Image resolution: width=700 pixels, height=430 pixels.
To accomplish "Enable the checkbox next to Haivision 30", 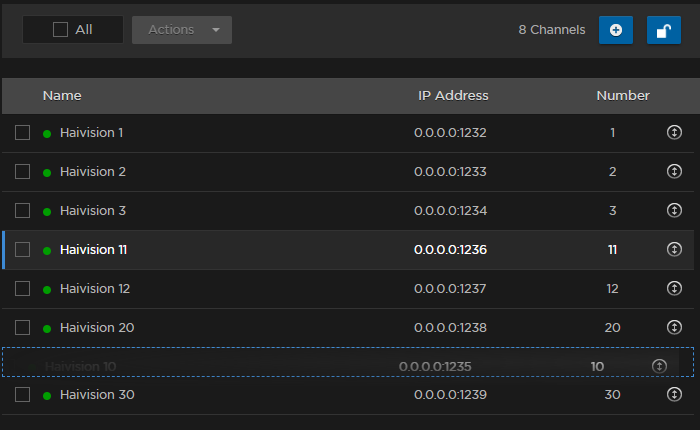I will tap(22, 394).
